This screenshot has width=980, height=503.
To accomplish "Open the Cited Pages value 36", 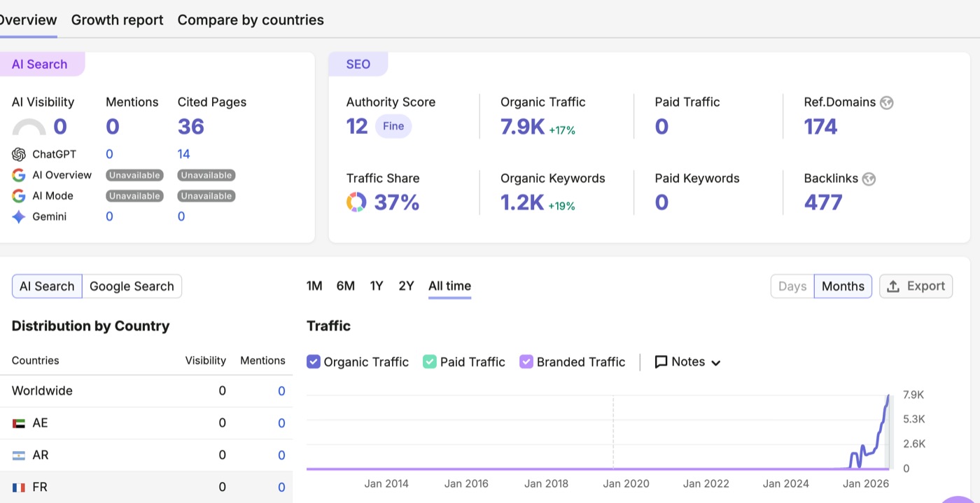I will click(190, 127).
